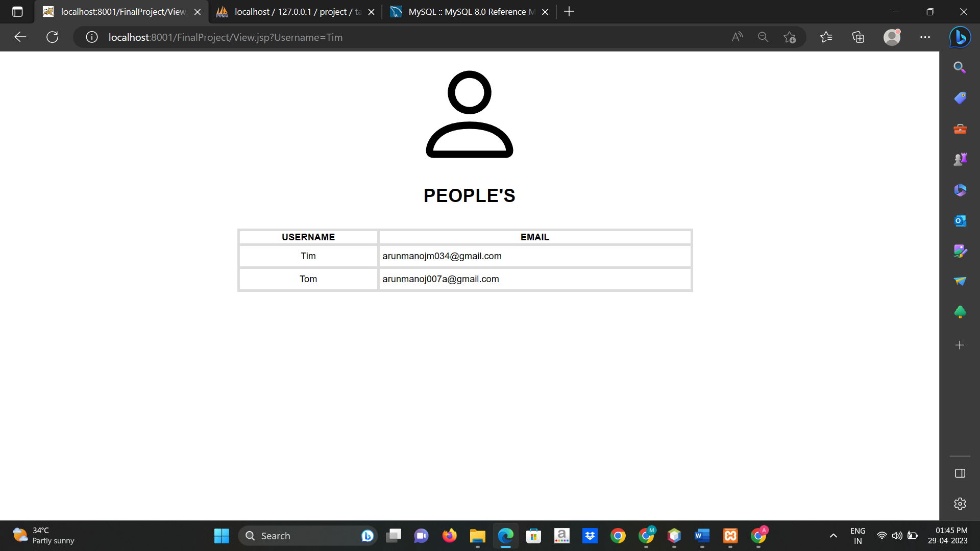Open ENG IN language switcher
This screenshot has height=551, width=980.
click(x=857, y=536)
